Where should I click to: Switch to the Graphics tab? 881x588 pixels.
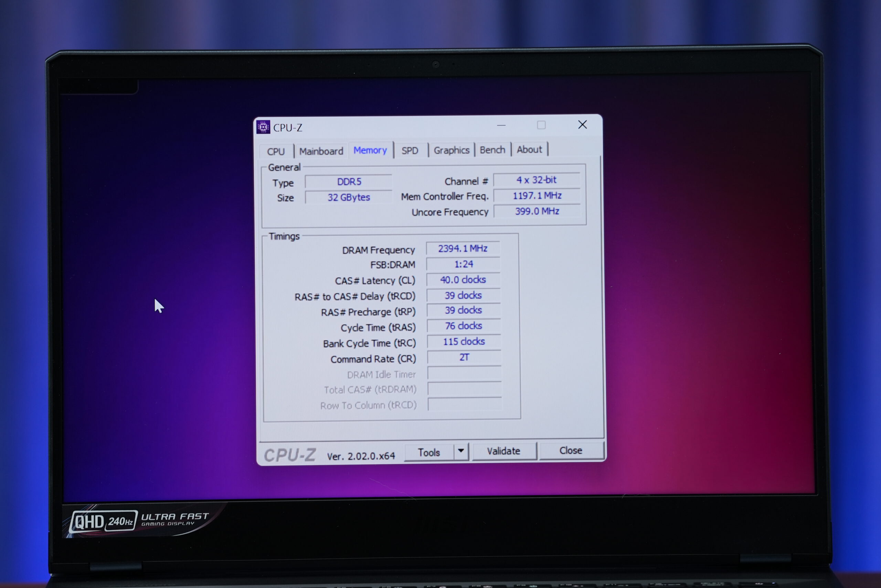click(452, 150)
